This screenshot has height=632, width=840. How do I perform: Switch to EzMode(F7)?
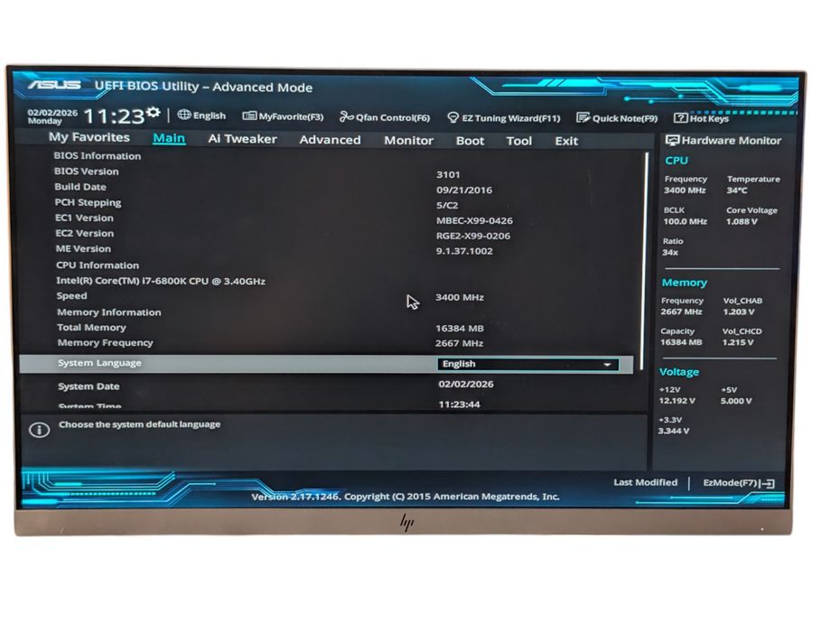[x=739, y=483]
